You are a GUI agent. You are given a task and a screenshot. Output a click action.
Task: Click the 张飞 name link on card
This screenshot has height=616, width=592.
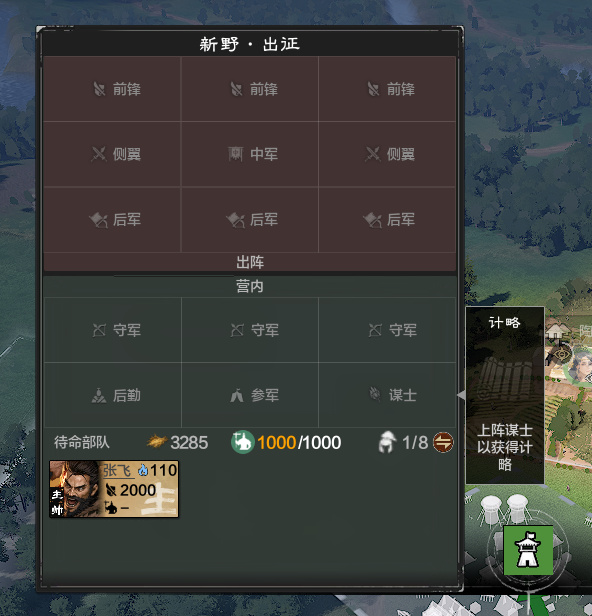pyautogui.click(x=117, y=470)
